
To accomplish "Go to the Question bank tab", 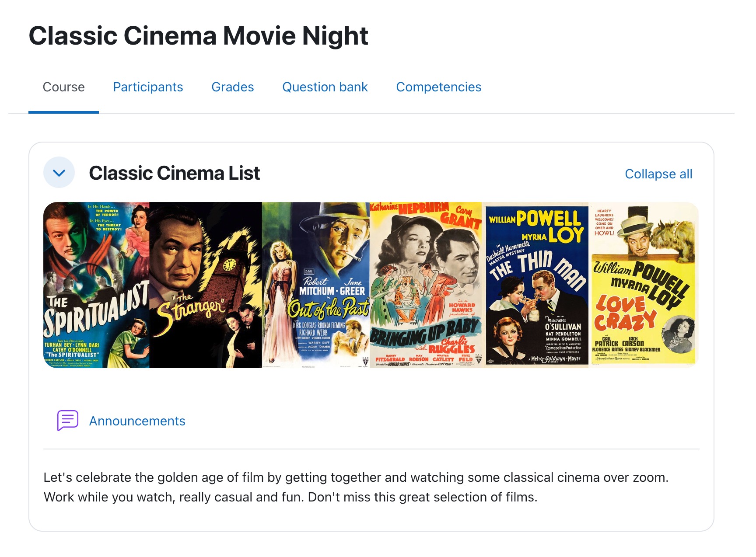I will (325, 87).
